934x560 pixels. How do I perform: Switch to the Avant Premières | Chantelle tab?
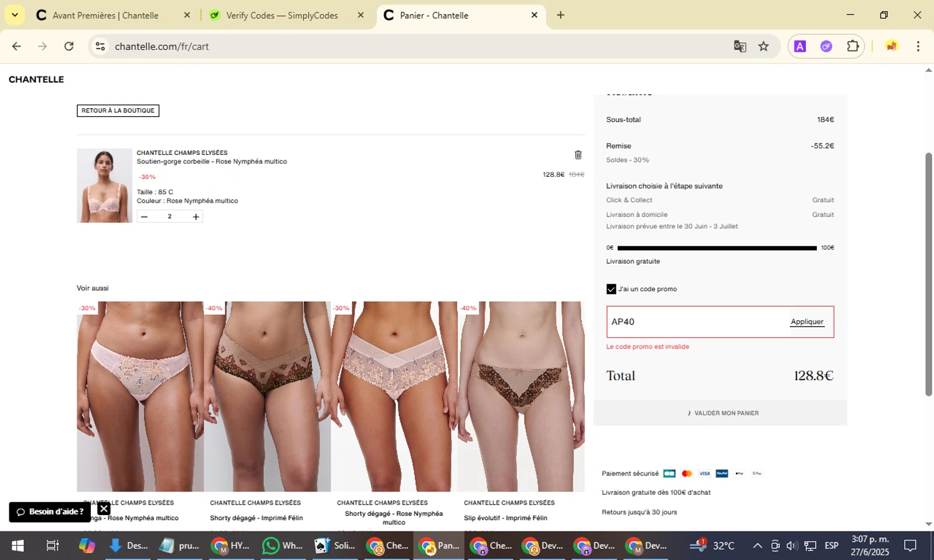coord(106,16)
